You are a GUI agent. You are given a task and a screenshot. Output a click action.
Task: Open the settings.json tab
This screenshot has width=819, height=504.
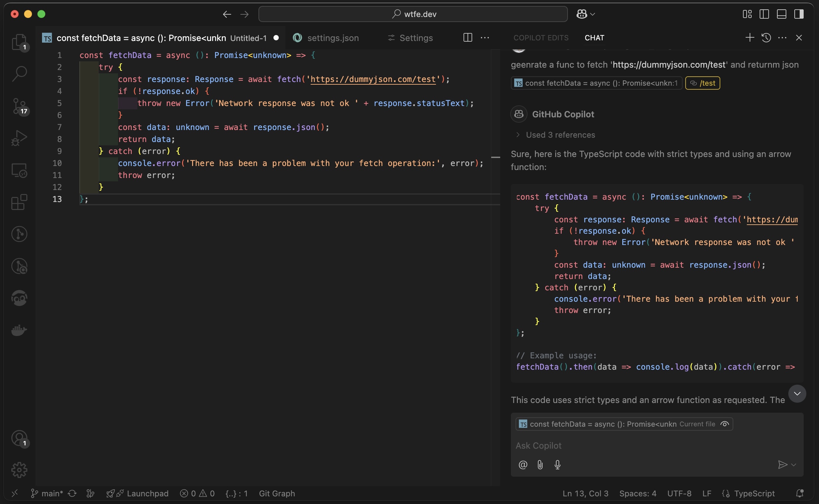326,38
